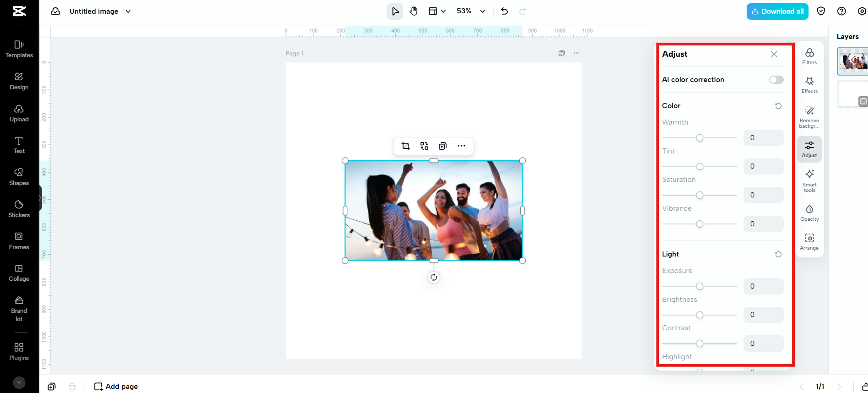
Task: Open the help question mark icon
Action: [x=841, y=11]
